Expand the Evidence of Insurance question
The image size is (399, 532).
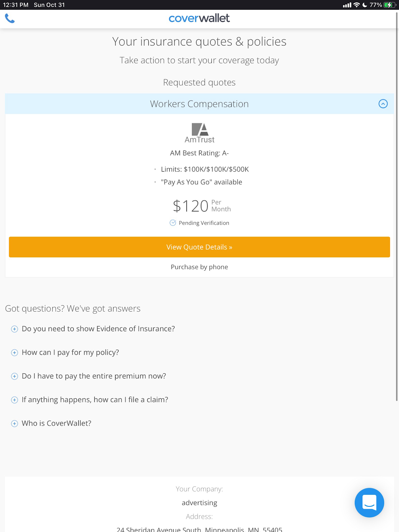click(x=15, y=329)
